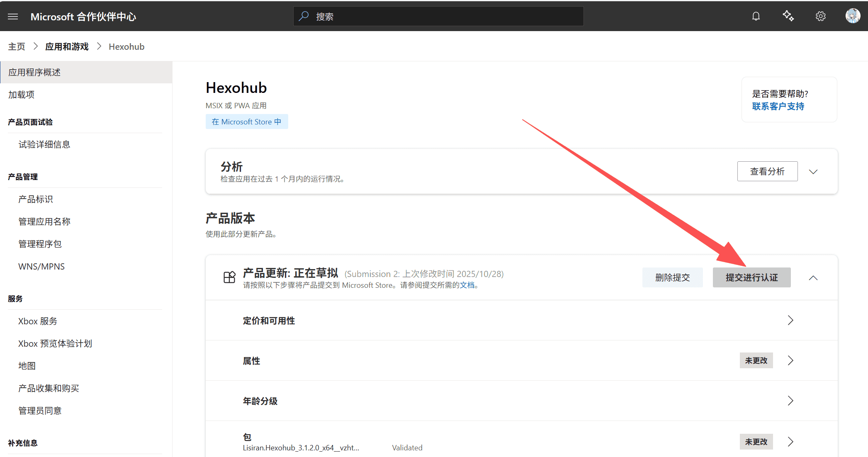Select 加载项 in the sidebar
868x457 pixels.
tap(22, 95)
